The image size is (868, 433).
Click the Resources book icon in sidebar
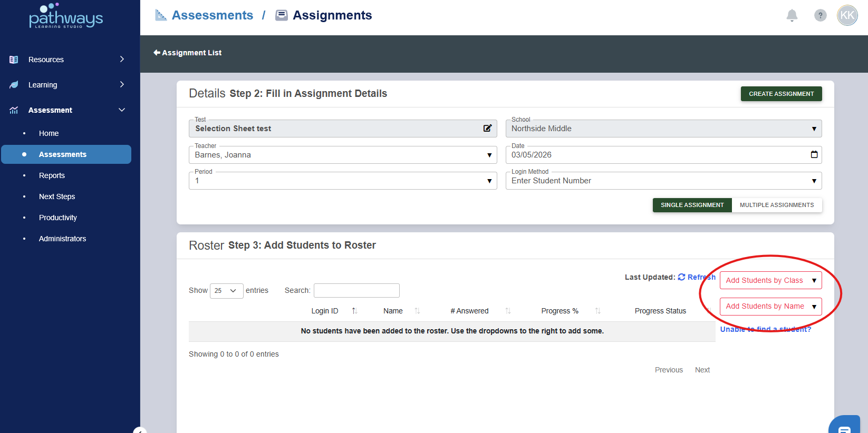tap(14, 60)
